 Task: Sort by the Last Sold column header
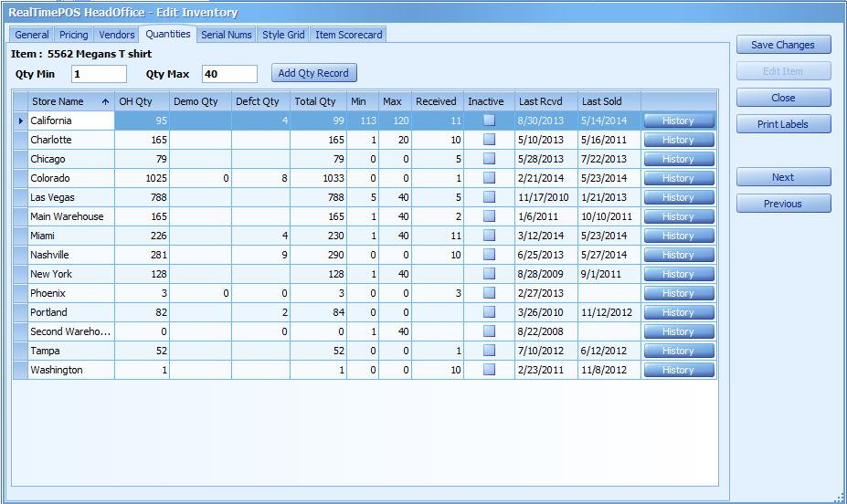[x=609, y=101]
